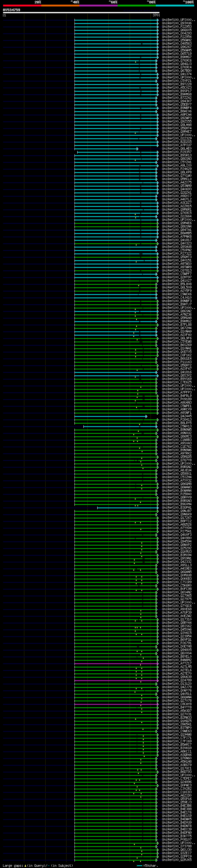Click hit label UniRef100_Q5MGD5
The width and height of the screenshot is (197, 868).
pyautogui.click(x=177, y=457)
